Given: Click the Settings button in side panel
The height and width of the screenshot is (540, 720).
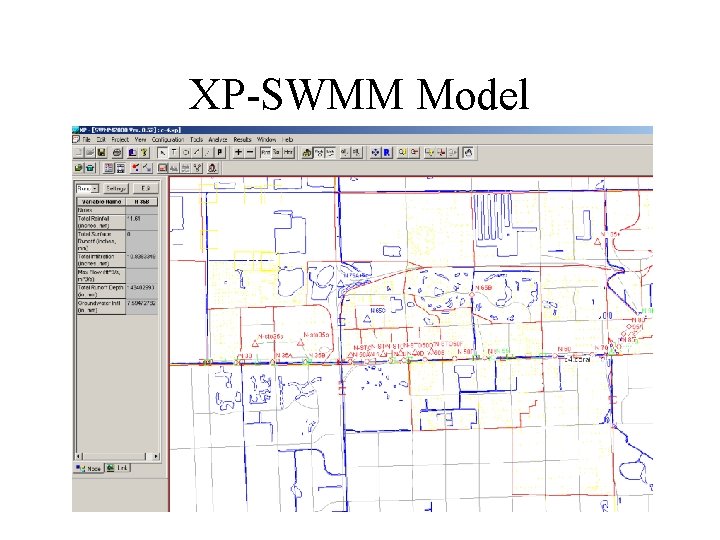Looking at the screenshot, I should (x=116, y=189).
